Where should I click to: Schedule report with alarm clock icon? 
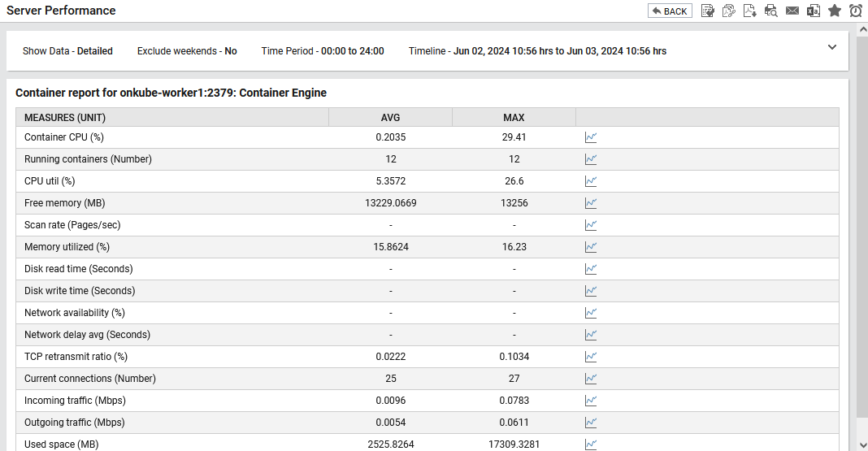[855, 11]
